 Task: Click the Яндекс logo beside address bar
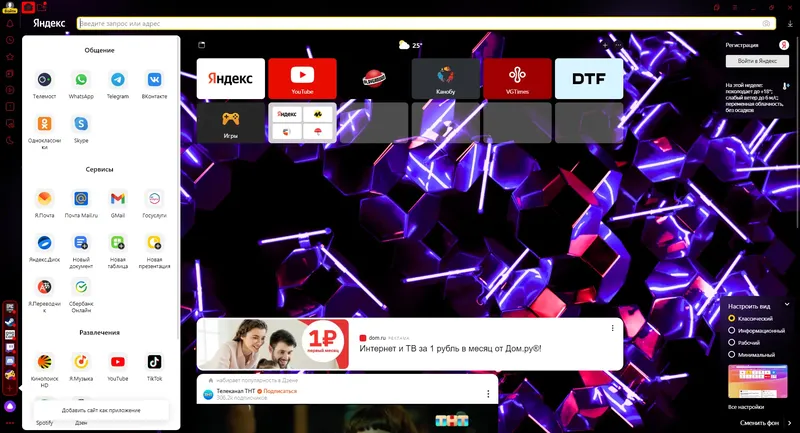(x=49, y=23)
